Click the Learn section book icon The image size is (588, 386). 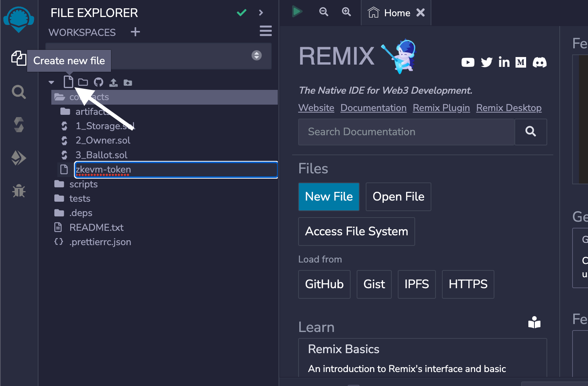534,322
